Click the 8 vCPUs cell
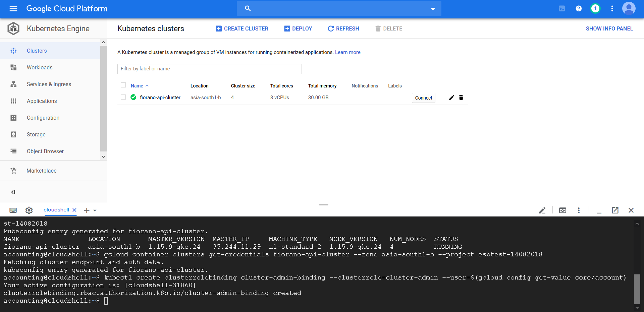The image size is (644, 312). pos(280,98)
